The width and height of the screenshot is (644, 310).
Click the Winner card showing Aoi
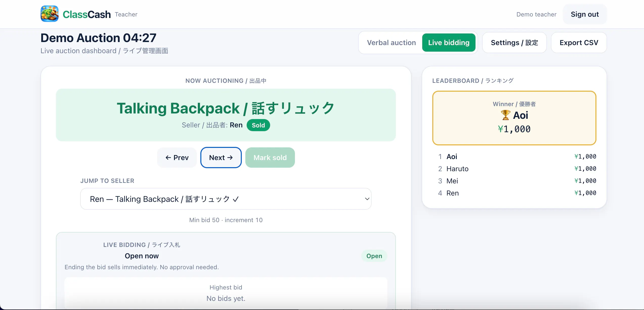click(x=514, y=118)
